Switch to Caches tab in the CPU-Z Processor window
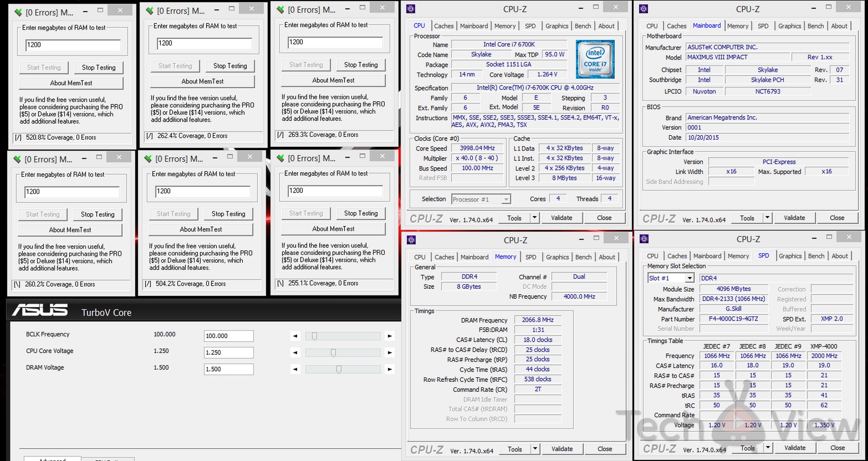 click(x=443, y=26)
